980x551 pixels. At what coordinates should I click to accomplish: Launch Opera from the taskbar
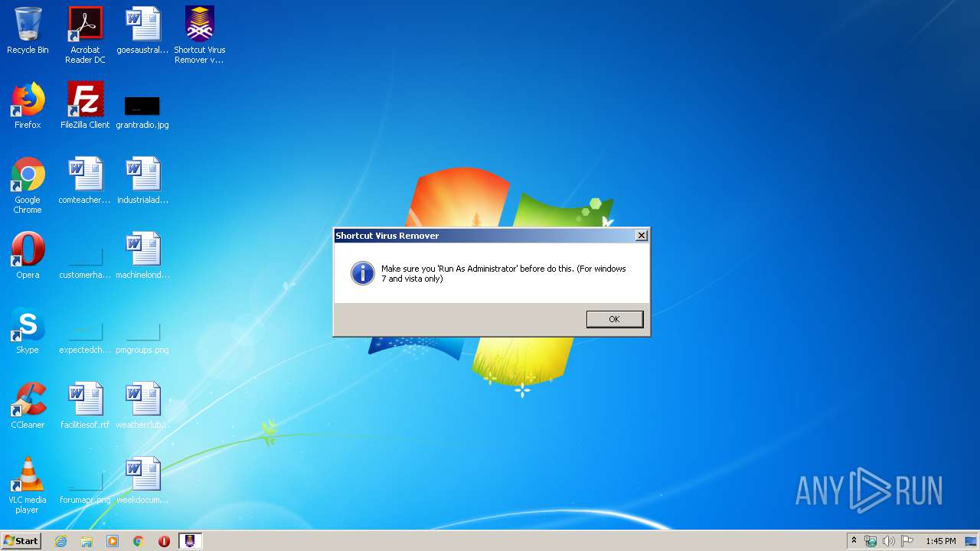164,541
